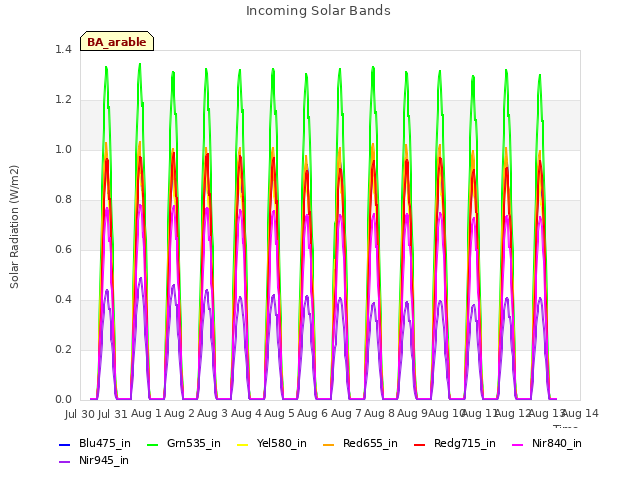Click the Aug 9 x-axis date label
Screen dimensions: 640x480
coord(412,413)
